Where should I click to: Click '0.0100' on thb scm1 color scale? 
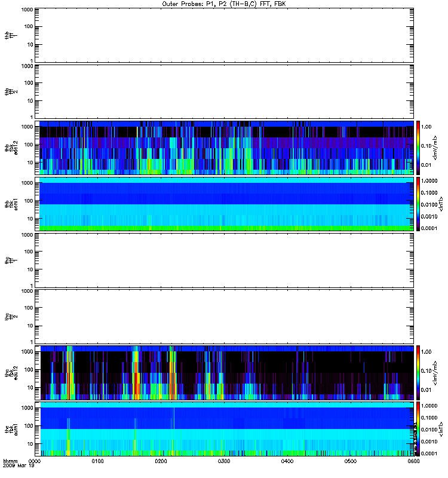[x=429, y=204]
